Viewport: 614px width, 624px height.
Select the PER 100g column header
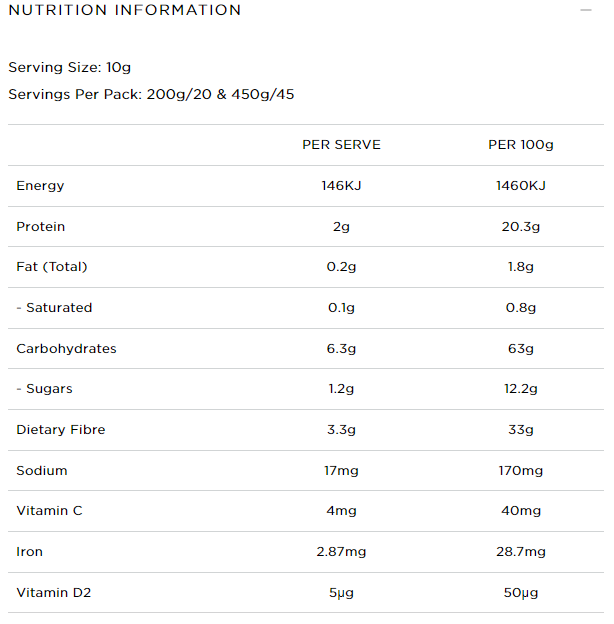520,145
